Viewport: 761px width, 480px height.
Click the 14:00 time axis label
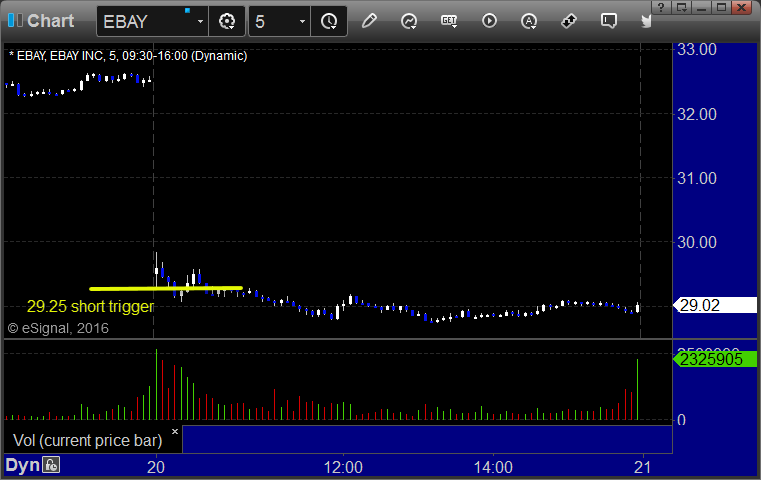coord(493,467)
